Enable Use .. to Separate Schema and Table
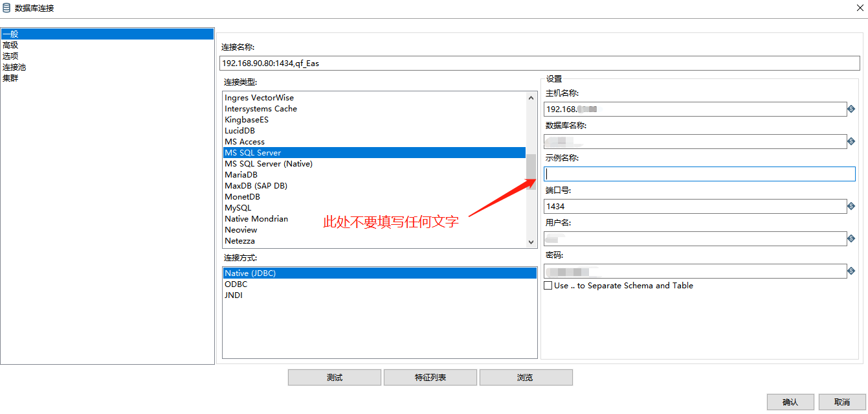Image resolution: width=868 pixels, height=414 pixels. tap(548, 285)
